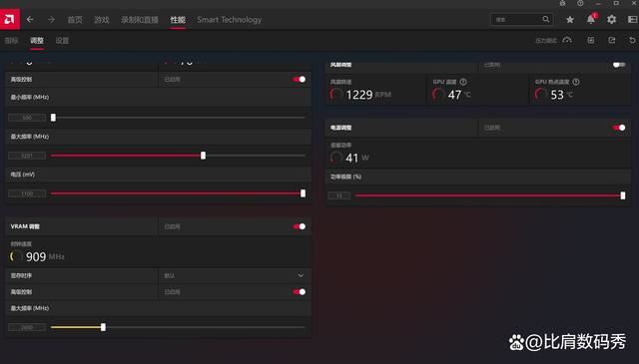Click the 电压 (mV) slider handle
This screenshot has width=639, height=364.
[303, 193]
